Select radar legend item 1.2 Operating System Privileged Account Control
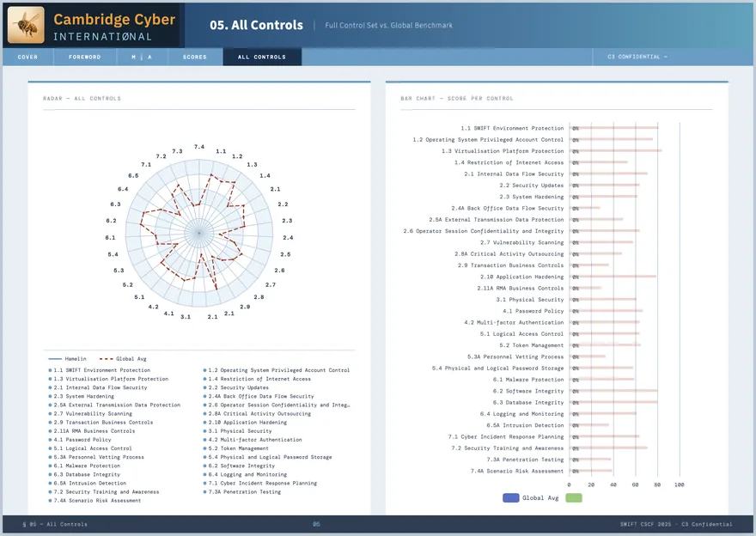Viewport: 756px width, 536px height. 277,370
